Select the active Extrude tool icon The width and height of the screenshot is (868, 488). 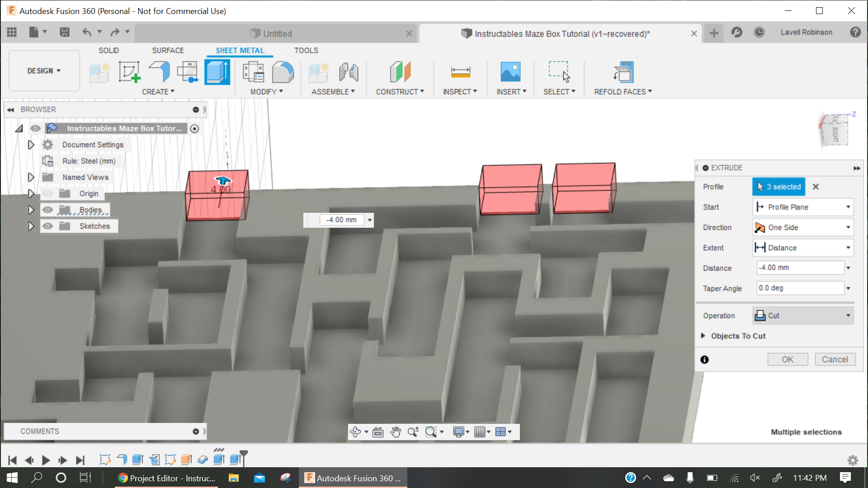tap(217, 72)
